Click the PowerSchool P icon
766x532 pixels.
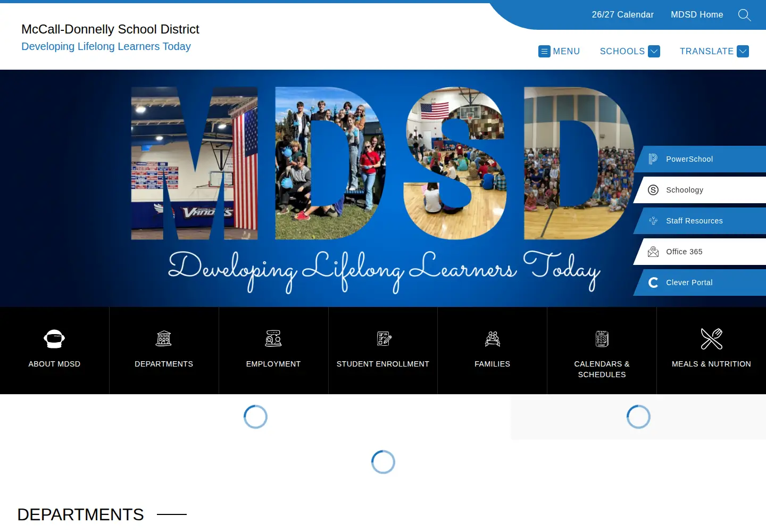point(653,159)
